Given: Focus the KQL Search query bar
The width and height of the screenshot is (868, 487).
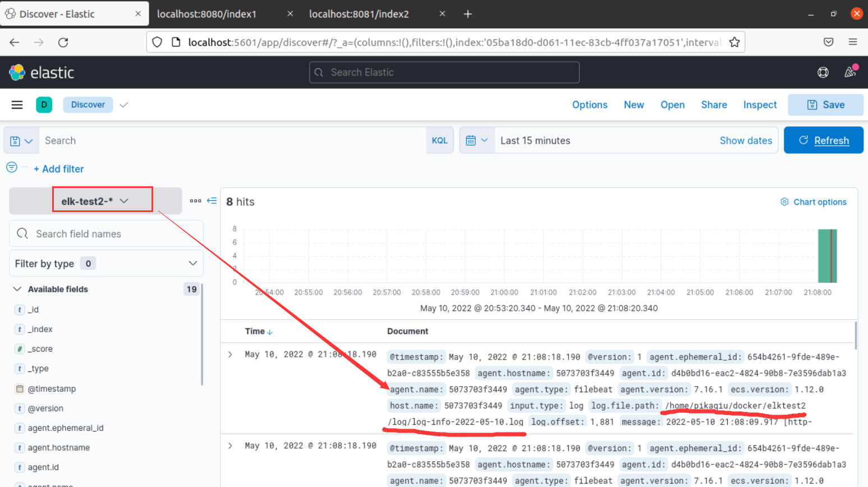Looking at the screenshot, I should tap(232, 141).
